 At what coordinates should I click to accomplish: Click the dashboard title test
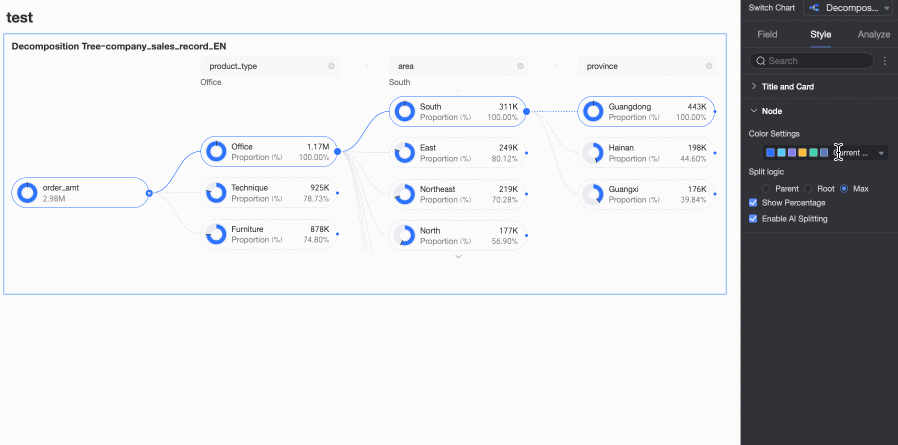pyautogui.click(x=19, y=18)
